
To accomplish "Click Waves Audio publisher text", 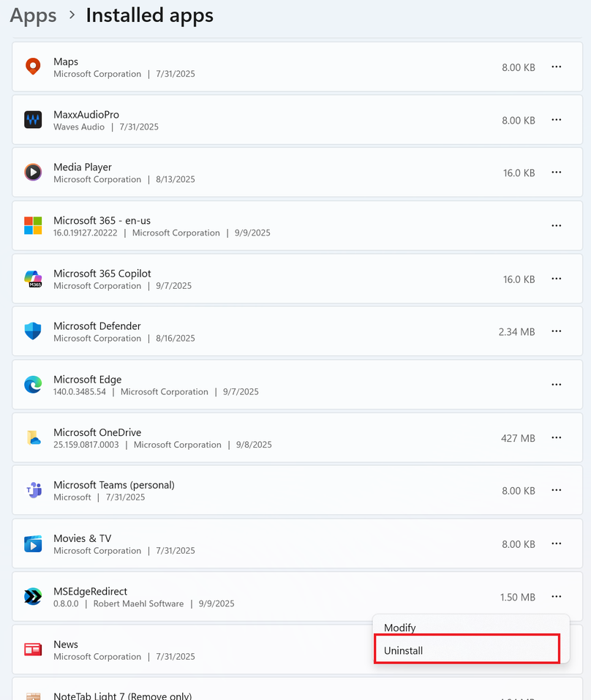I will pos(79,127).
